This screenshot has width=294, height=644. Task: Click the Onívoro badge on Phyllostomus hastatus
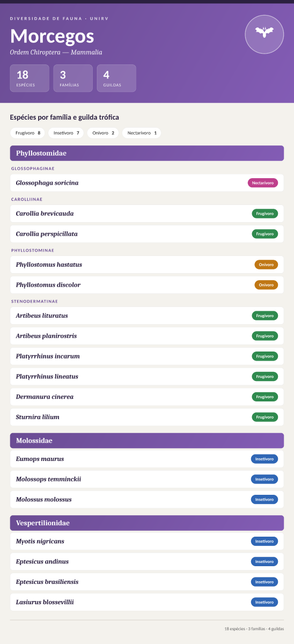tap(266, 265)
